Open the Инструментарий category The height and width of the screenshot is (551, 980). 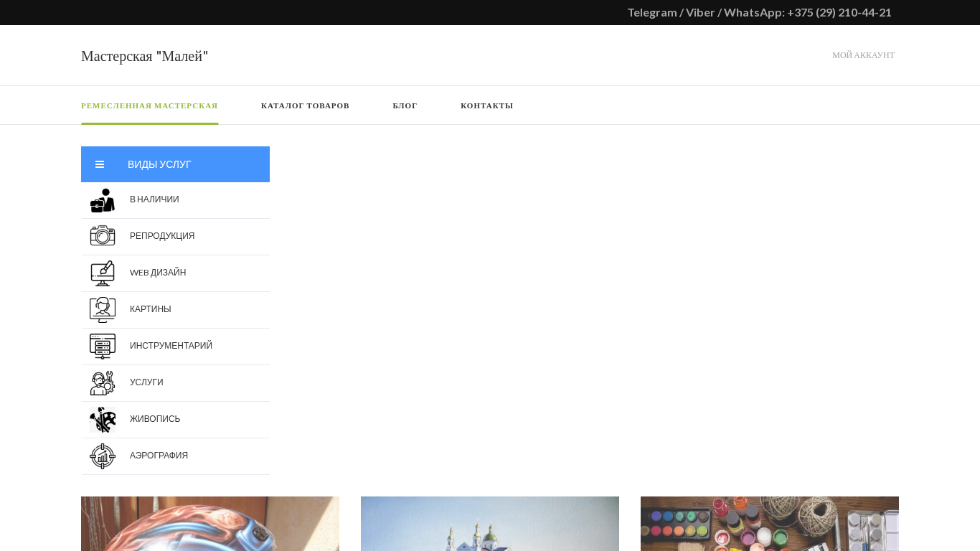(171, 346)
